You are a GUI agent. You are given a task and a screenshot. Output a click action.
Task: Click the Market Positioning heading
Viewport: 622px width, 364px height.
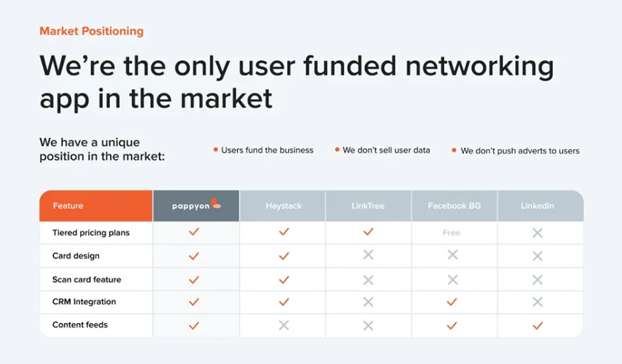coord(92,31)
